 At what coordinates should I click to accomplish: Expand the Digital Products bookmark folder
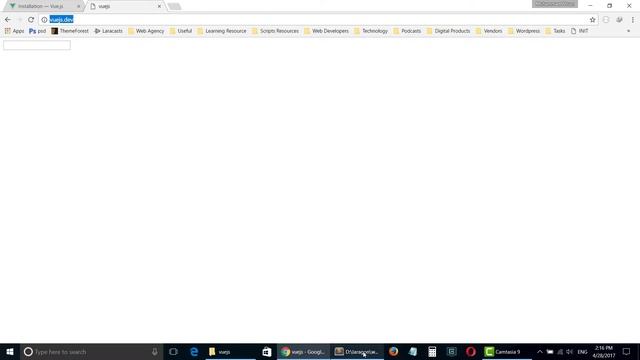(x=449, y=31)
